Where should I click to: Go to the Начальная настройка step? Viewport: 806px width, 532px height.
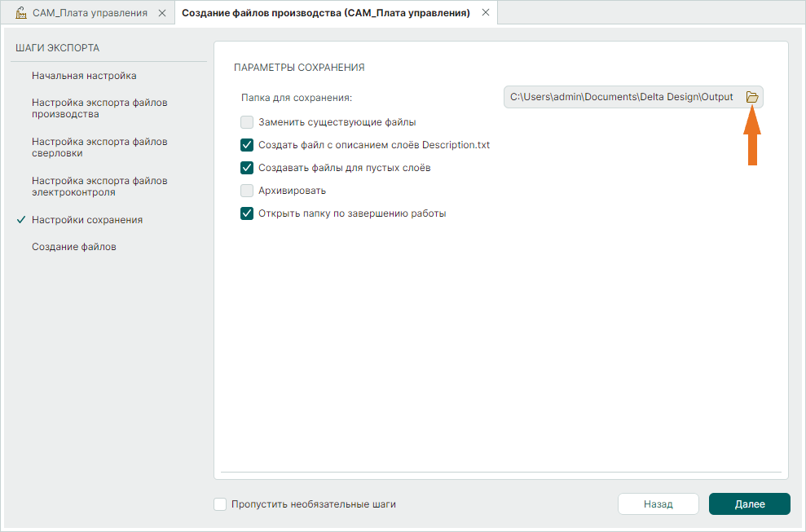pyautogui.click(x=84, y=76)
